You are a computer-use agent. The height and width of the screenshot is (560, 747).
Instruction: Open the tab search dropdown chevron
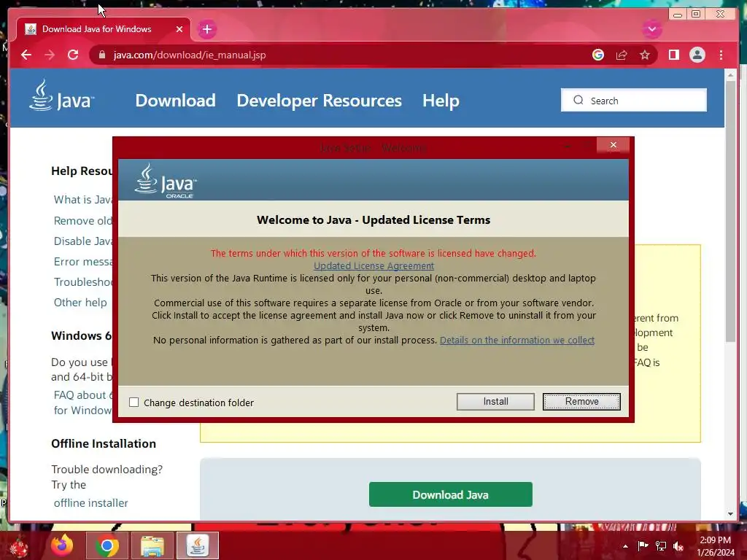click(x=651, y=29)
